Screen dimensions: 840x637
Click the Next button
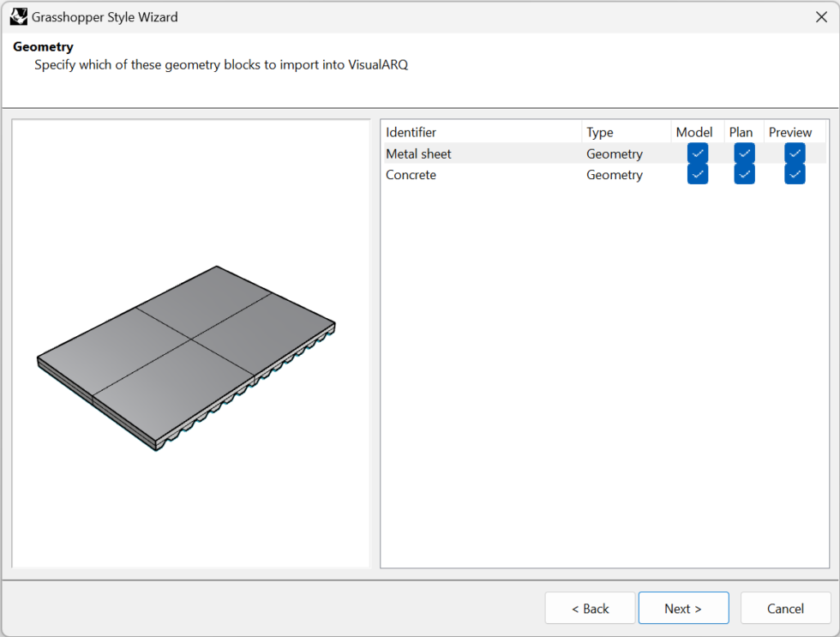pos(683,608)
